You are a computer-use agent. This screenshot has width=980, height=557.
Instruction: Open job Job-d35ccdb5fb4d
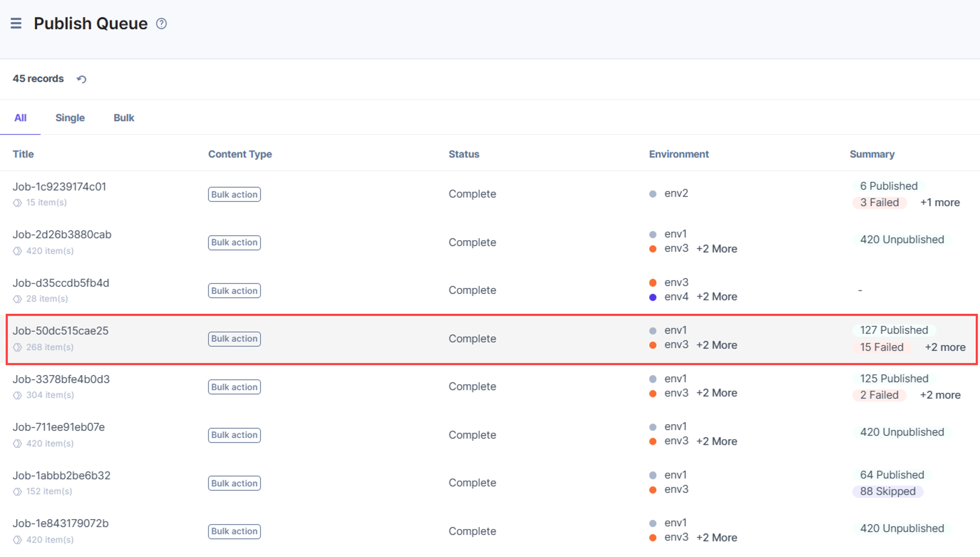[x=61, y=283]
